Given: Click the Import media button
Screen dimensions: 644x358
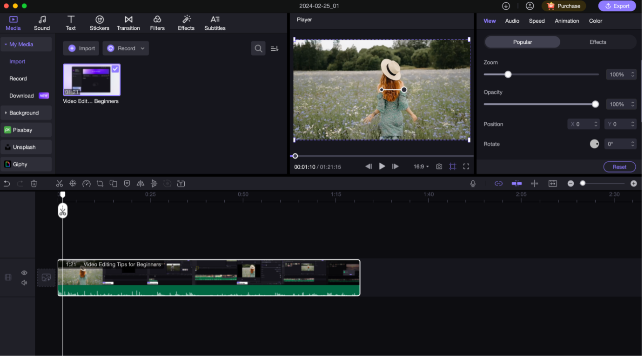Looking at the screenshot, I should pos(81,48).
